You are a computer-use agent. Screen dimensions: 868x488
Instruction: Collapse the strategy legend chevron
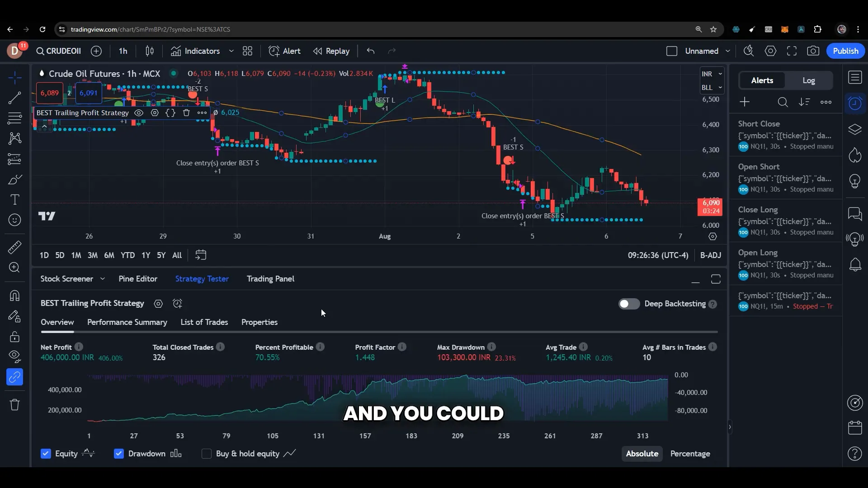(x=44, y=127)
